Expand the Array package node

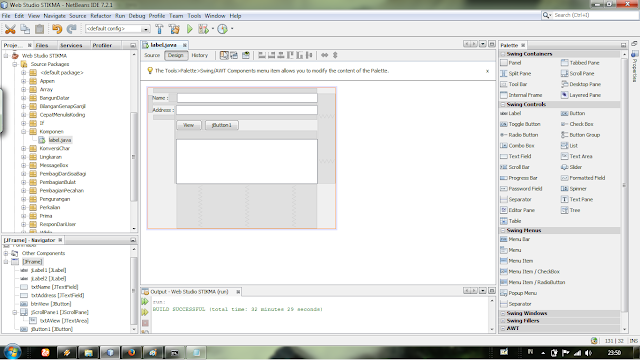tap(24, 89)
